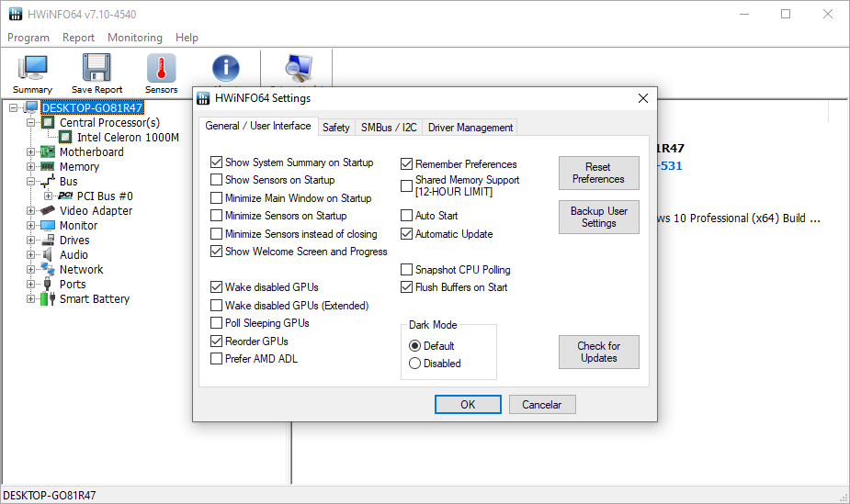Click the Audio speaker icon
This screenshot has width=850, height=504.
tap(48, 254)
